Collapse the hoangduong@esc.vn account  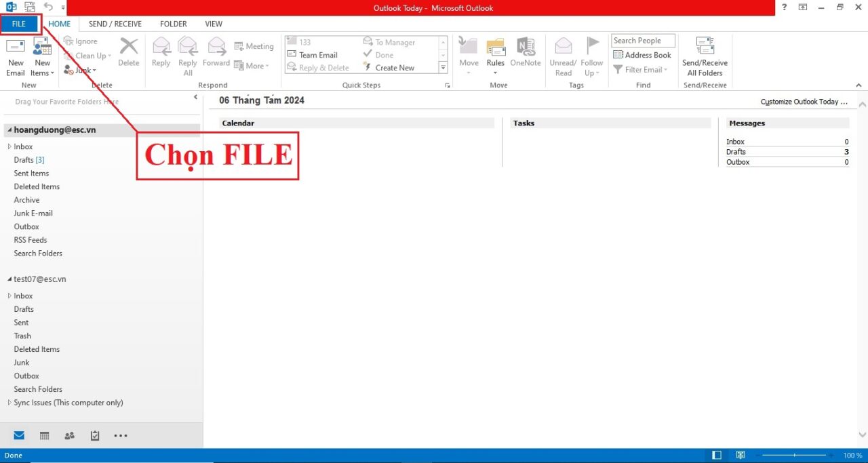[x=9, y=130]
